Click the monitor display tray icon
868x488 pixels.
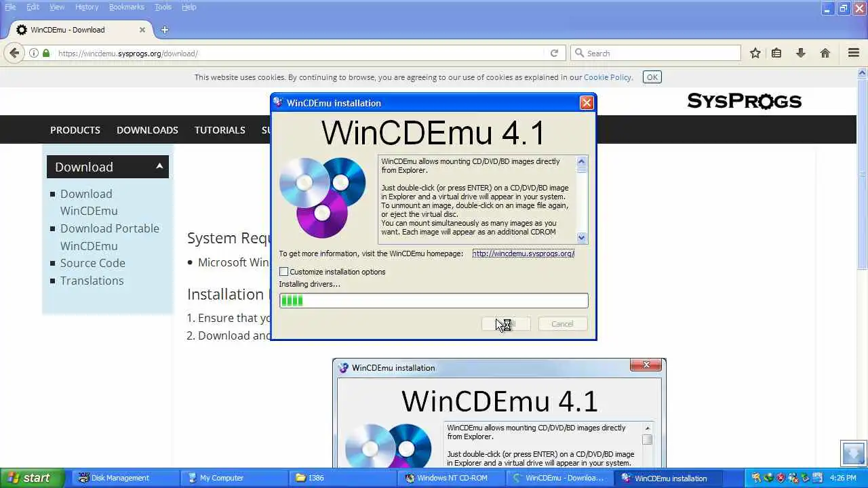pos(817,478)
